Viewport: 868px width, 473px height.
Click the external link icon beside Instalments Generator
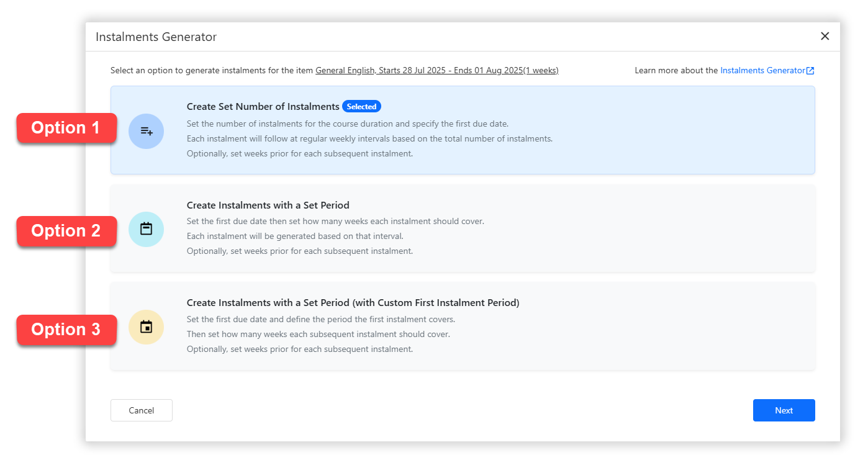[x=810, y=71]
